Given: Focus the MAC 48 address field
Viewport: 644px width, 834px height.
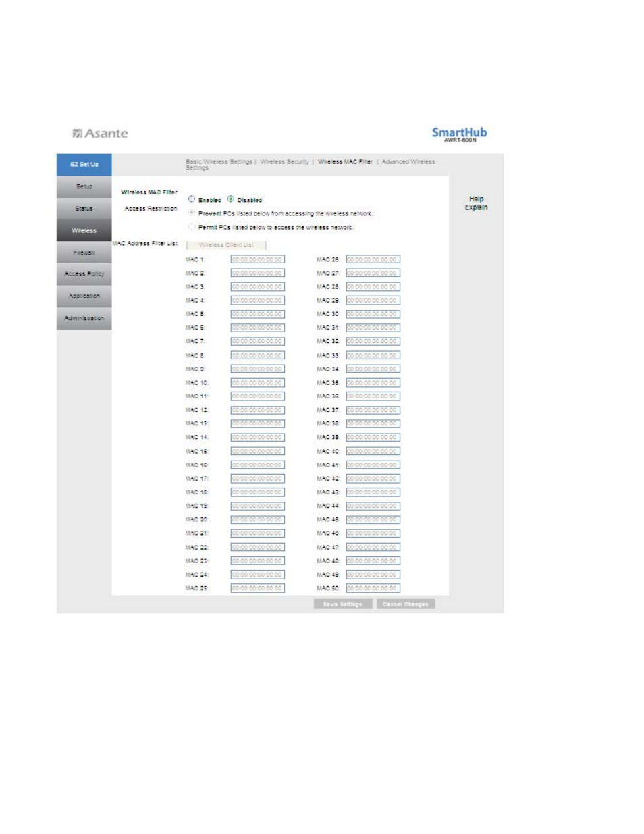Looking at the screenshot, I should (373, 561).
